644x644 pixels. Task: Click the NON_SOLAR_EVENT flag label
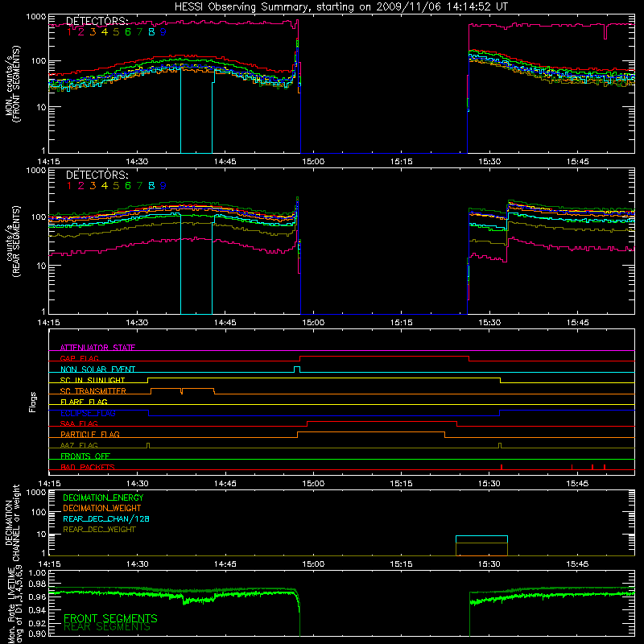point(97,369)
